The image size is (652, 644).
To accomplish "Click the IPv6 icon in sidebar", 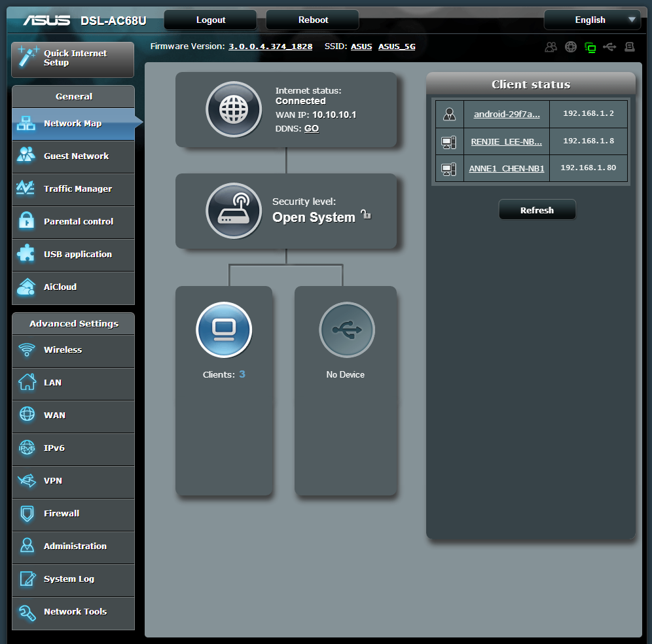I will 27,448.
